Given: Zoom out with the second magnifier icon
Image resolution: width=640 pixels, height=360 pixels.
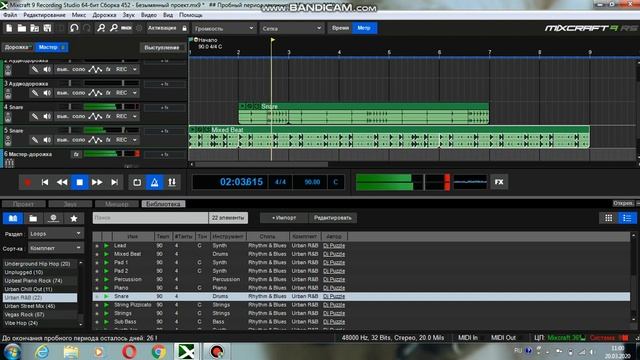Looking at the screenshot, I should pyautogui.click(x=113, y=28).
